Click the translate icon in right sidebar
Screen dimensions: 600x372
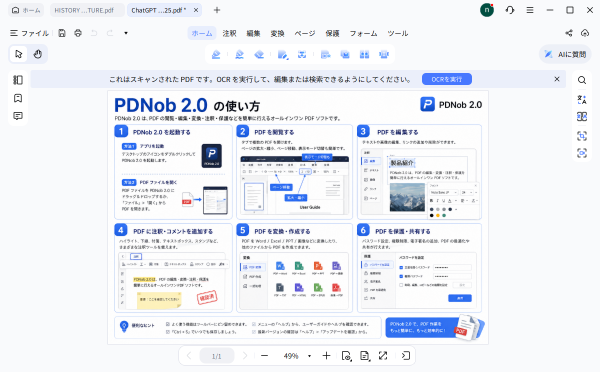(582, 100)
